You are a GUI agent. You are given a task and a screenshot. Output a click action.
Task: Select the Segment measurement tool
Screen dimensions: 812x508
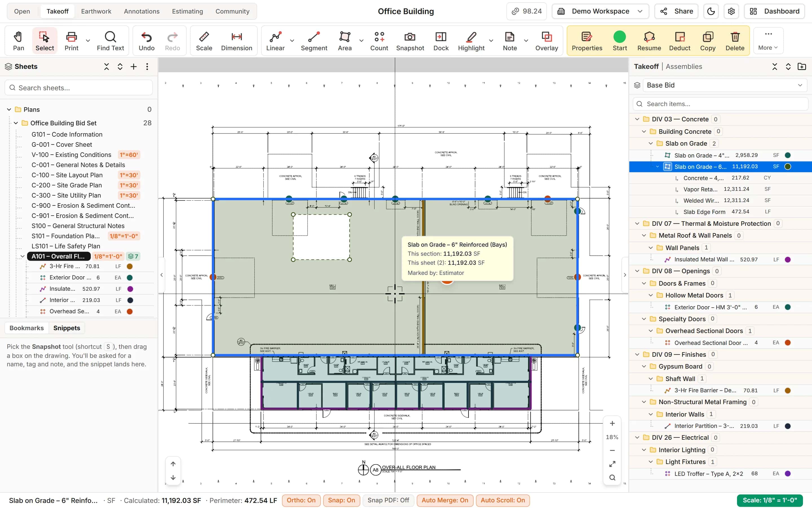click(x=314, y=41)
